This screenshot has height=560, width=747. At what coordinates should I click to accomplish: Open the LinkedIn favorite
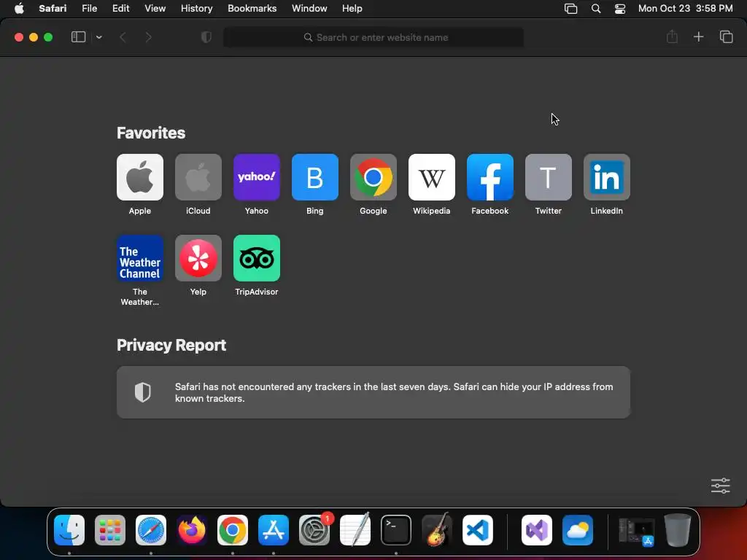pyautogui.click(x=606, y=177)
